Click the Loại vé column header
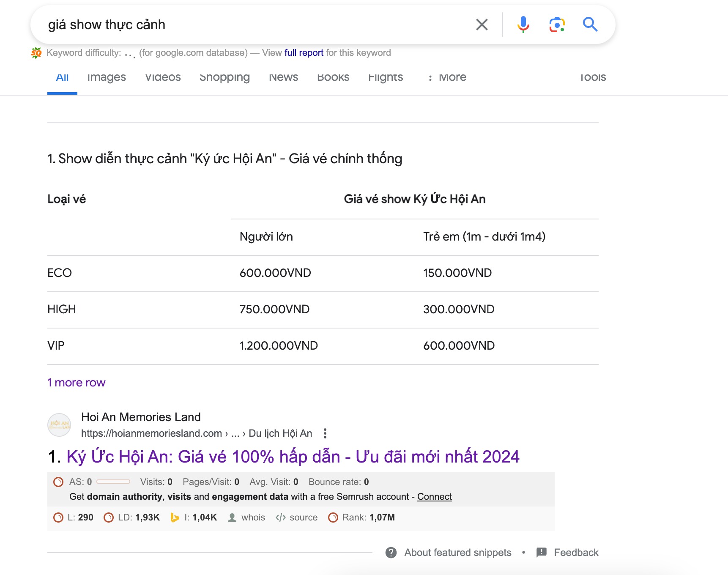Screen dimensions: 728x575 click(x=67, y=199)
